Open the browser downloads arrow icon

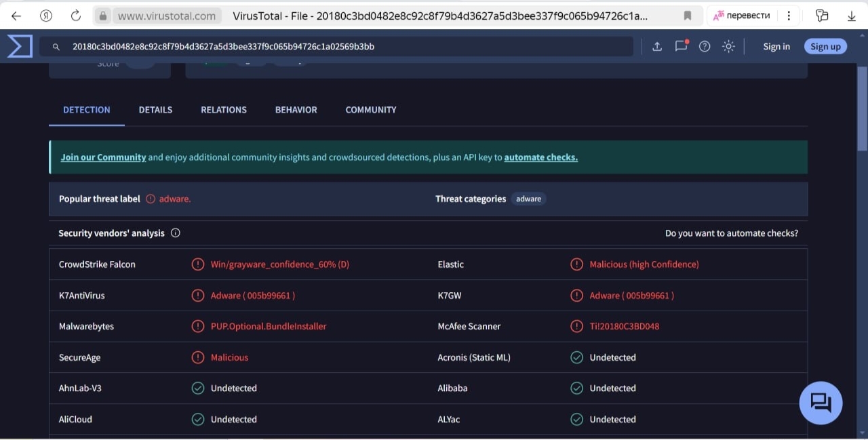(x=852, y=16)
